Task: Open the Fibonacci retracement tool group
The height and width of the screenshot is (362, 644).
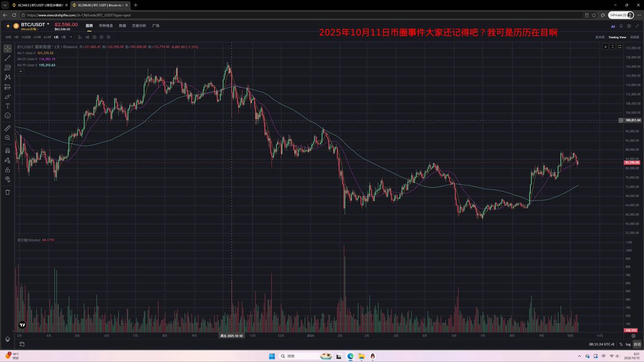Action: [x=8, y=68]
